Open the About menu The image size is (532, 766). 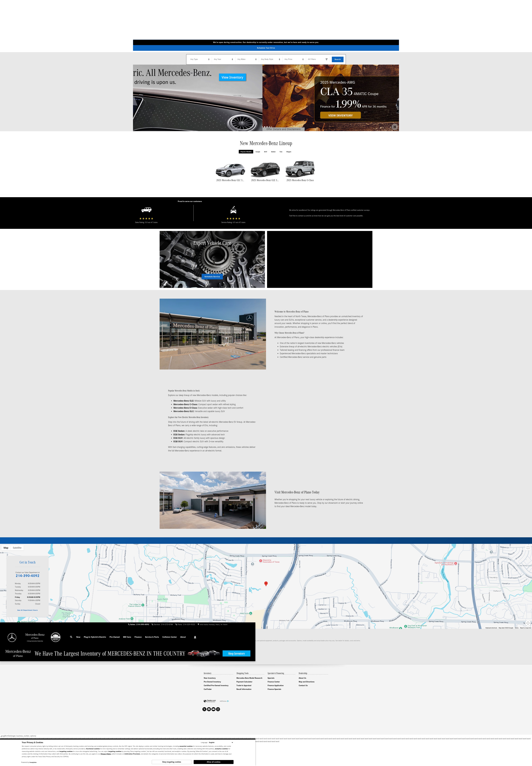(x=183, y=637)
